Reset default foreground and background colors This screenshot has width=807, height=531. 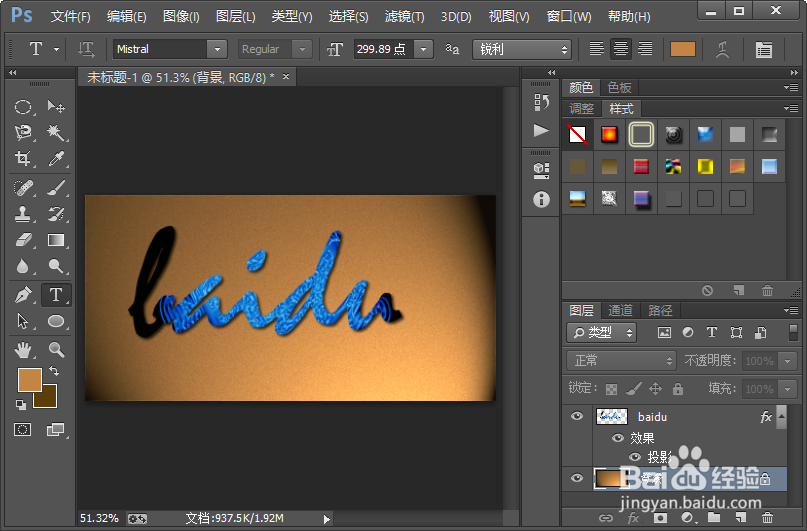[x=21, y=405]
